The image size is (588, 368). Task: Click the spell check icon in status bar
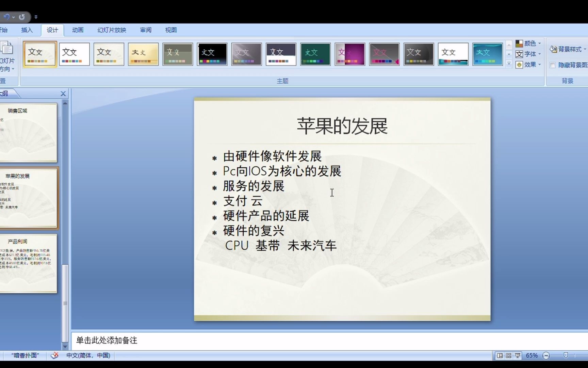coord(54,355)
